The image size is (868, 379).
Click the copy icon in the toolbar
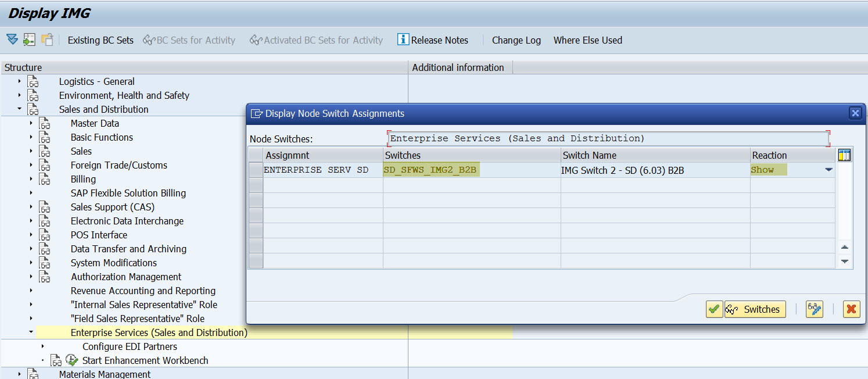[x=48, y=40]
